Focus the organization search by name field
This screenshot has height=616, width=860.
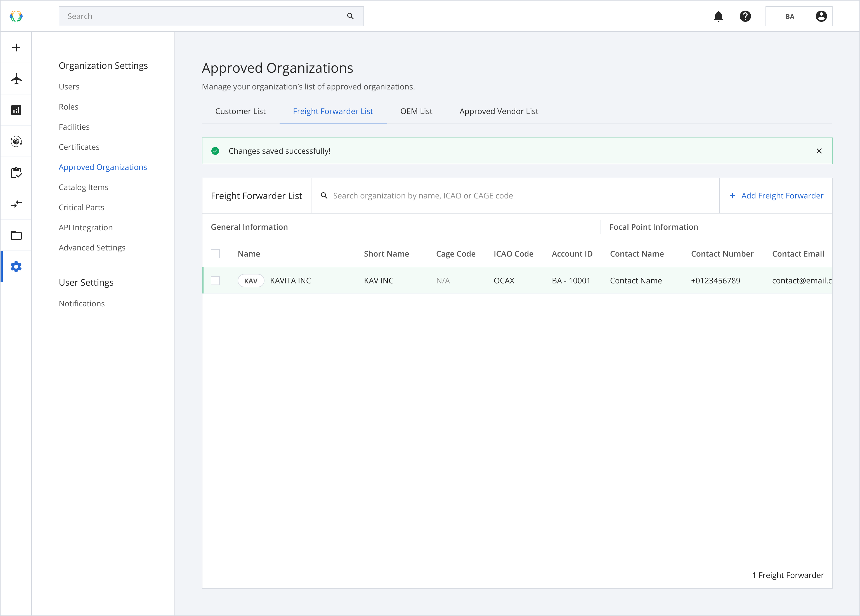point(515,196)
